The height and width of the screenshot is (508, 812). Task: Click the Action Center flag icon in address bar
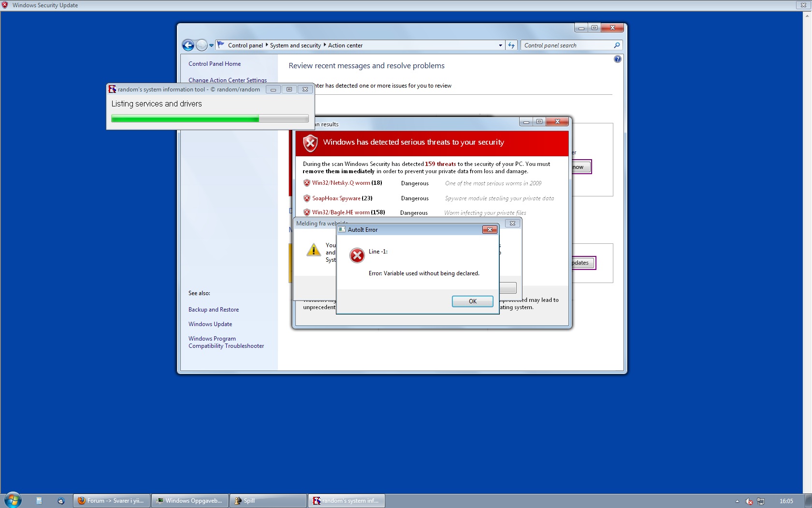tap(221, 45)
